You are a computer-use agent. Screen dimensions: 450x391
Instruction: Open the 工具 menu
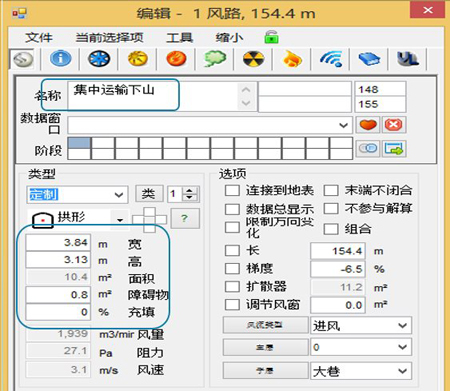(x=180, y=37)
